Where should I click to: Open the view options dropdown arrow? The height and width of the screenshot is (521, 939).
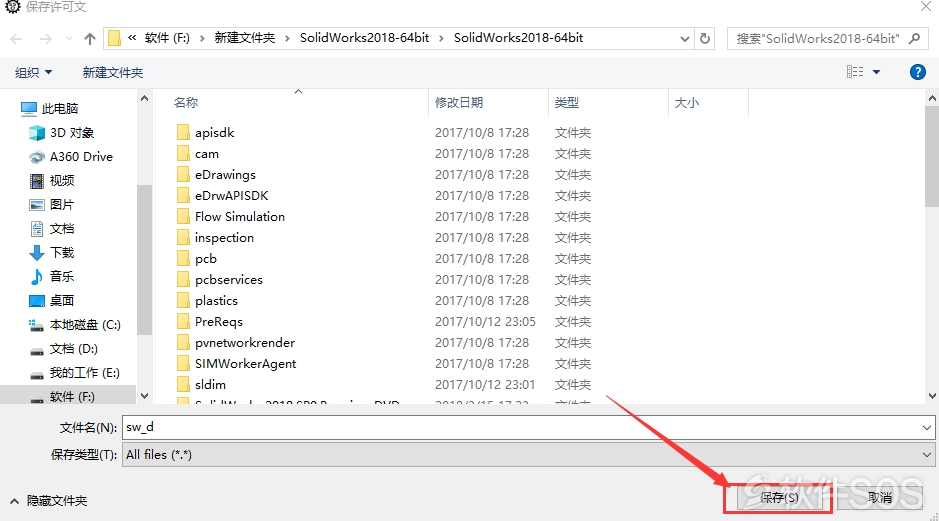[x=877, y=72]
